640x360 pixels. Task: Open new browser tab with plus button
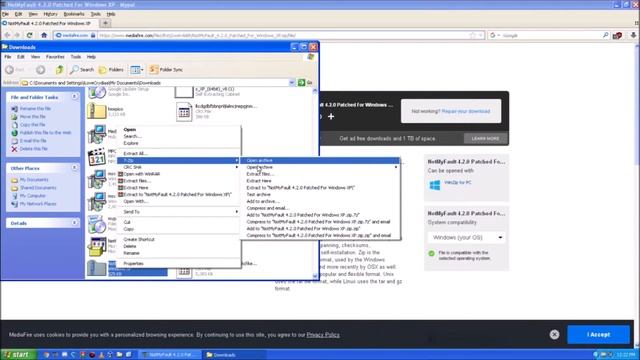(x=105, y=23)
